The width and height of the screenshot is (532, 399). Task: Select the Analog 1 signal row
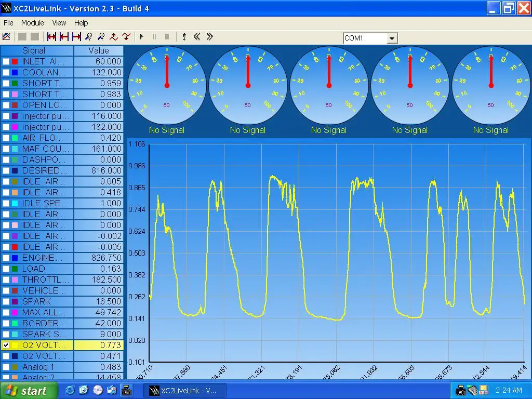[x=62, y=367]
